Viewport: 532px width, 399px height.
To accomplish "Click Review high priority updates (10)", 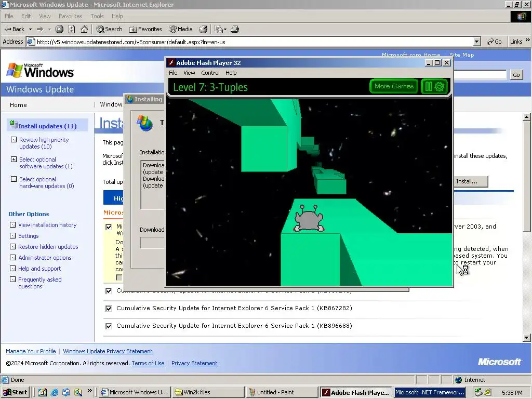I will tap(44, 143).
